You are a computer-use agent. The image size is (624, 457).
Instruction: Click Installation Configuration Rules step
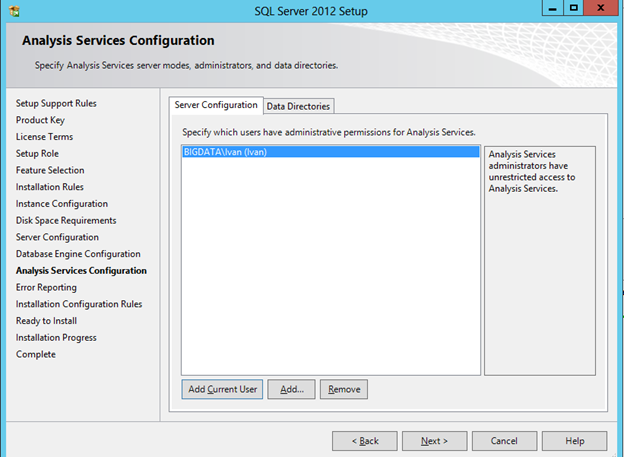(x=79, y=304)
